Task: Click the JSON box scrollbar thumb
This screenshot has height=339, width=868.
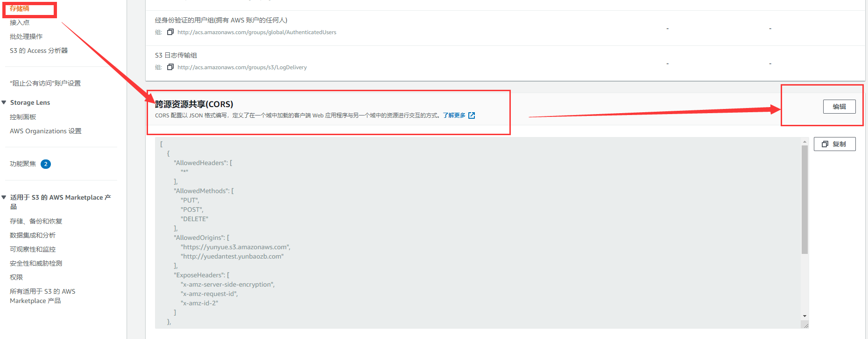Action: point(804,200)
